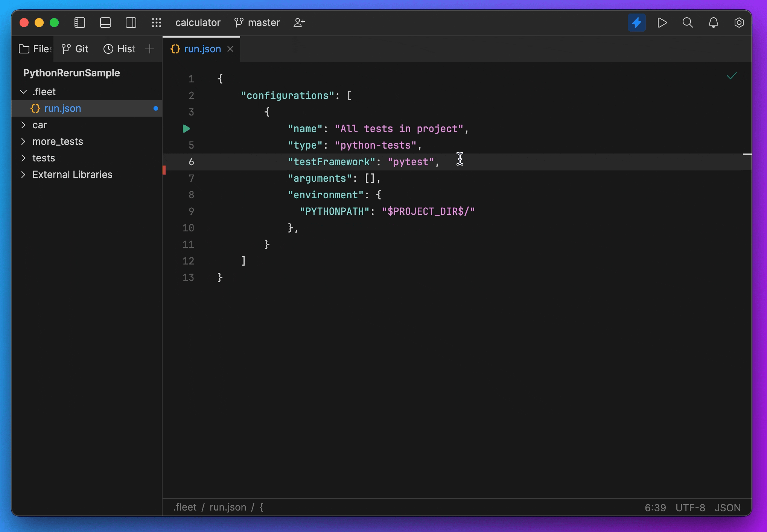Switch to the History tab
The width and height of the screenshot is (767, 532).
[x=120, y=49]
